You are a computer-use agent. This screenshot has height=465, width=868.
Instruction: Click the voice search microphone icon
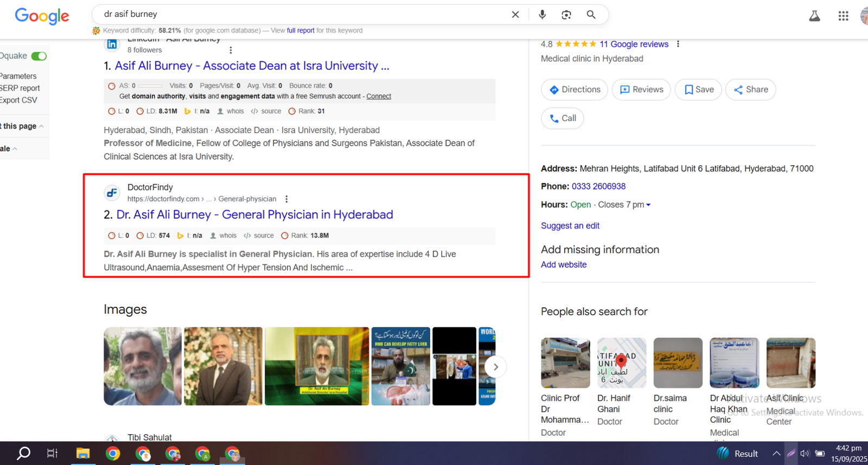coord(542,15)
